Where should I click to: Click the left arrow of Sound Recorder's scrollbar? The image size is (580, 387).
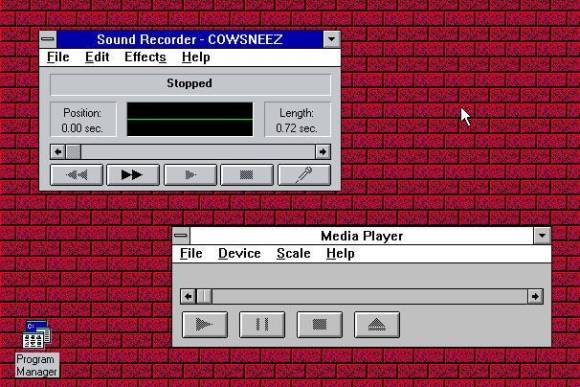58,152
